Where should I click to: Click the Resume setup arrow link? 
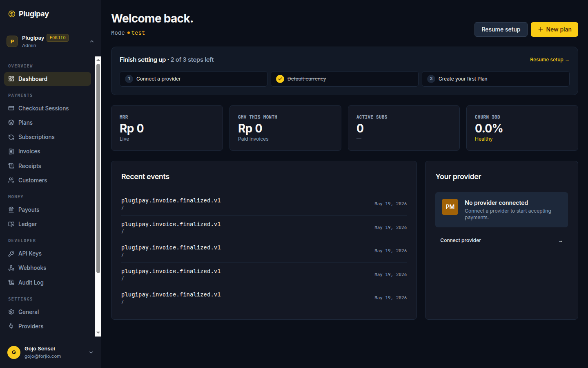coord(549,60)
